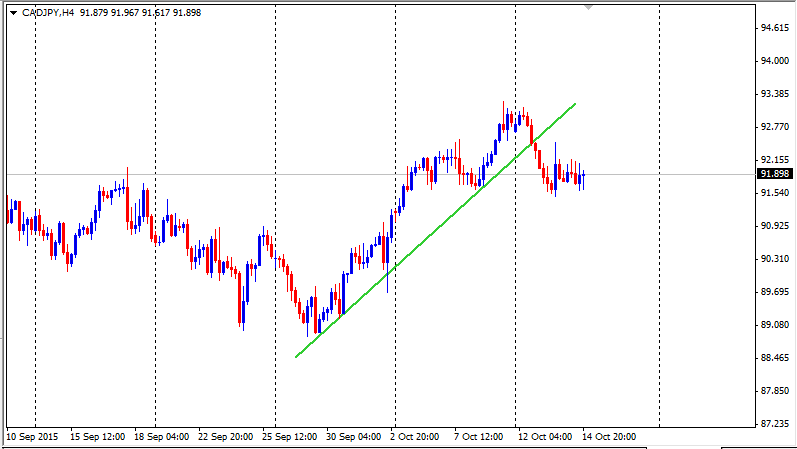Click the 15 Sep 12:00 time label
This screenshot has height=449, width=797.
[98, 437]
